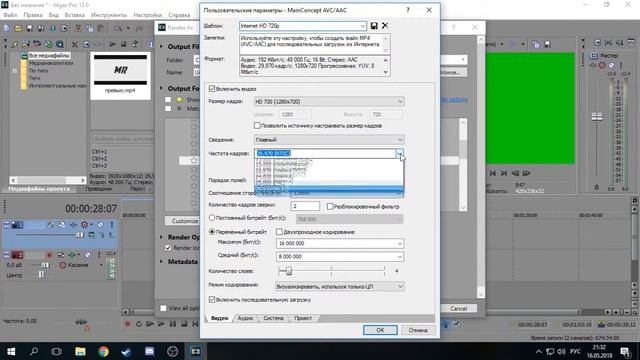Viewport: 640px width, 360px height.
Task: Open Windows search from the taskbar
Action: point(34,351)
